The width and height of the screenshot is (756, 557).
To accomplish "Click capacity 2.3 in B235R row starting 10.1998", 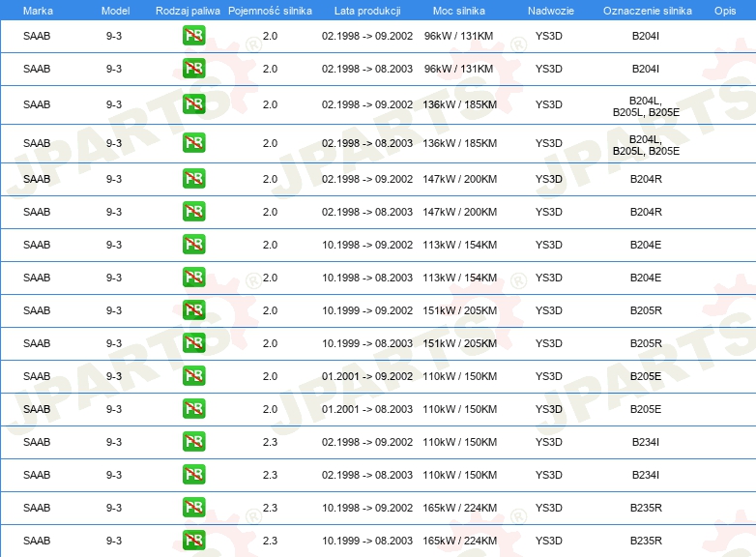I will [270, 508].
